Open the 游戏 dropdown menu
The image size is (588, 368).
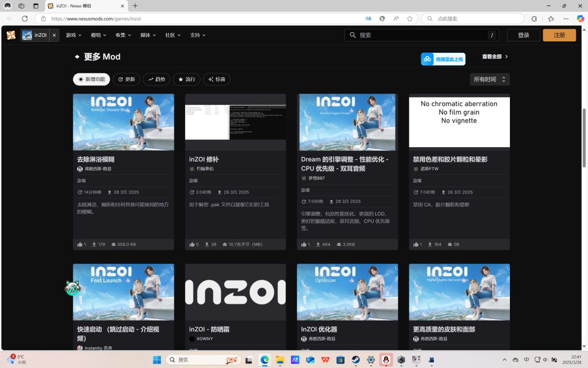pyautogui.click(x=73, y=35)
